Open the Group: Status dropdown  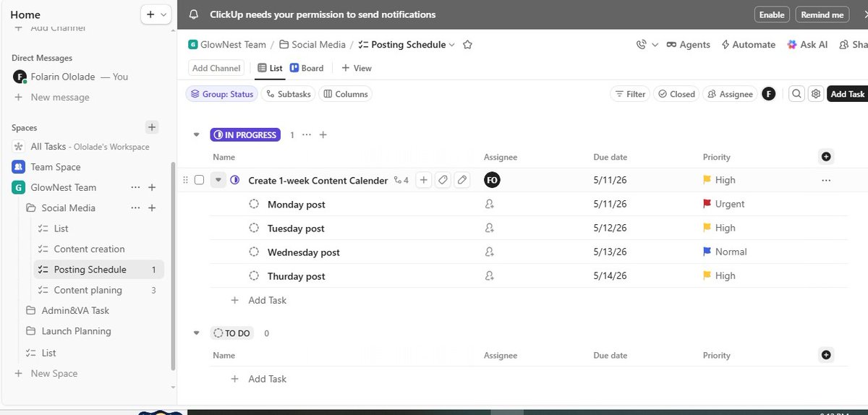tap(221, 94)
